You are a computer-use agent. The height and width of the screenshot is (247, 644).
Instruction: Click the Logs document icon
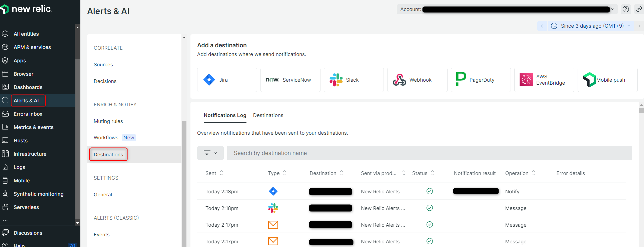[5, 167]
